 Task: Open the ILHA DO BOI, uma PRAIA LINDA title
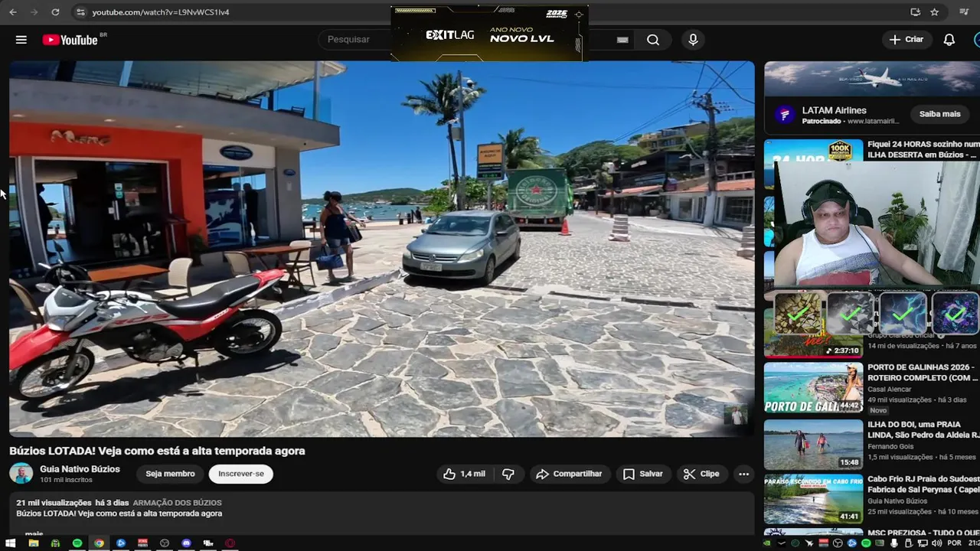tap(923, 429)
